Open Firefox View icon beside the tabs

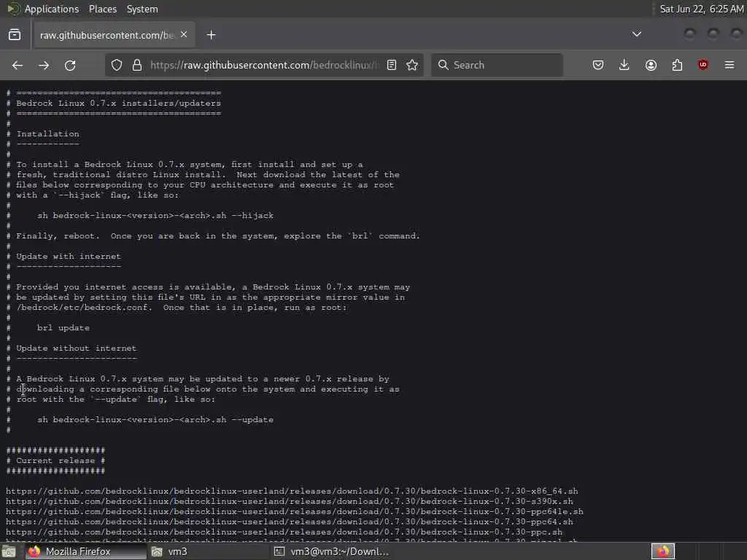coord(15,35)
